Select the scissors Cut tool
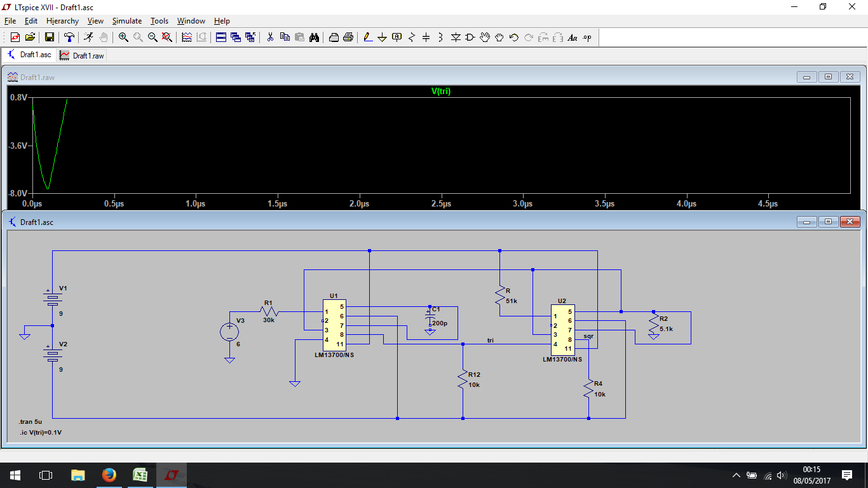Image resolution: width=868 pixels, height=488 pixels. click(x=270, y=37)
